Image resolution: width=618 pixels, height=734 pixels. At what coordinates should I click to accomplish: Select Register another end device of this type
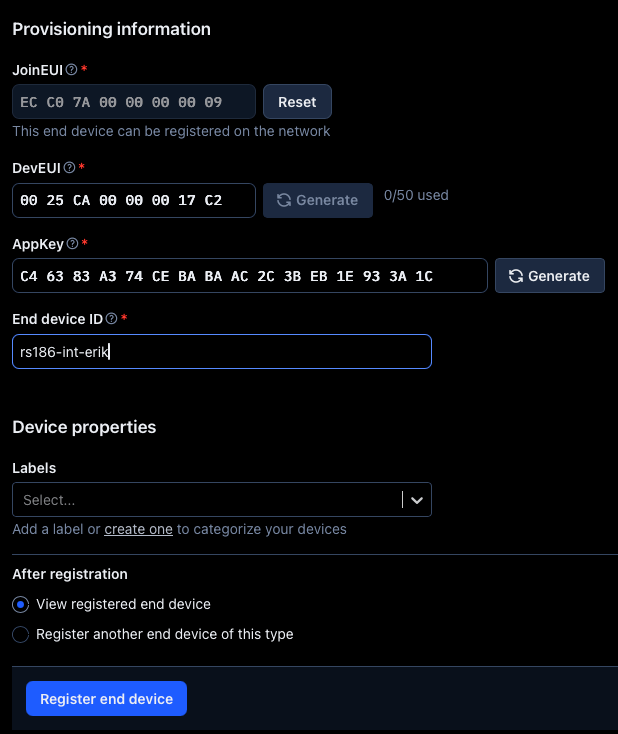point(20,634)
